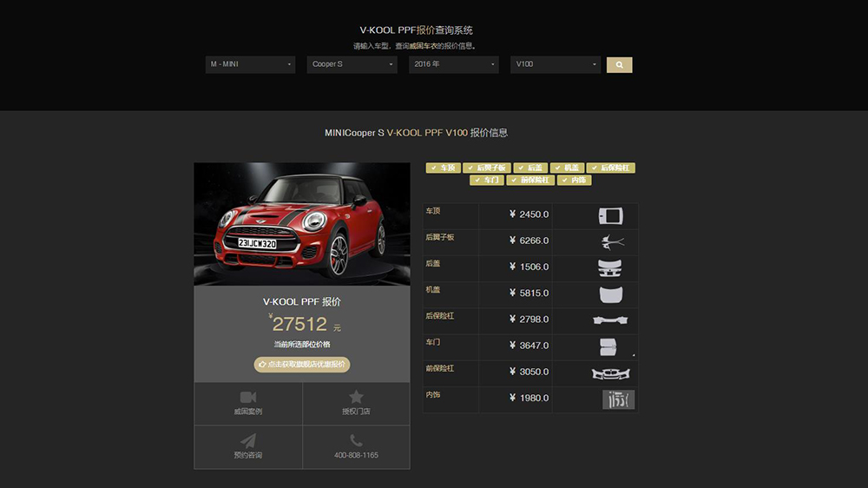Click the 点击获取旗舰店优惠报价 button

coord(302,365)
